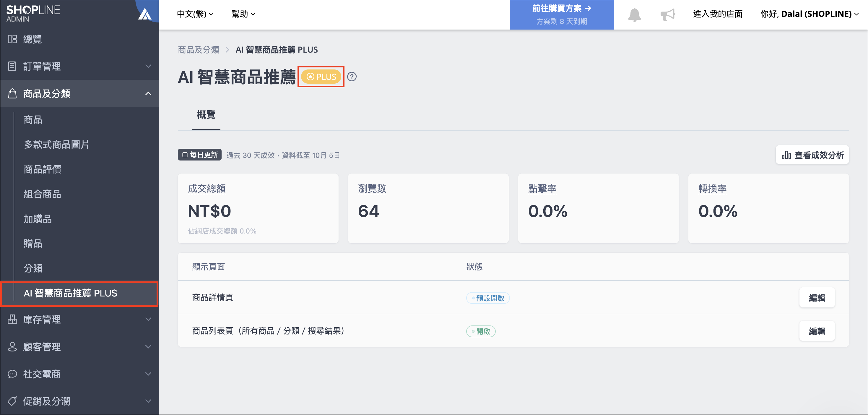The image size is (868, 415).
Task: Open the 中文(繁) language dropdown
Action: (195, 14)
